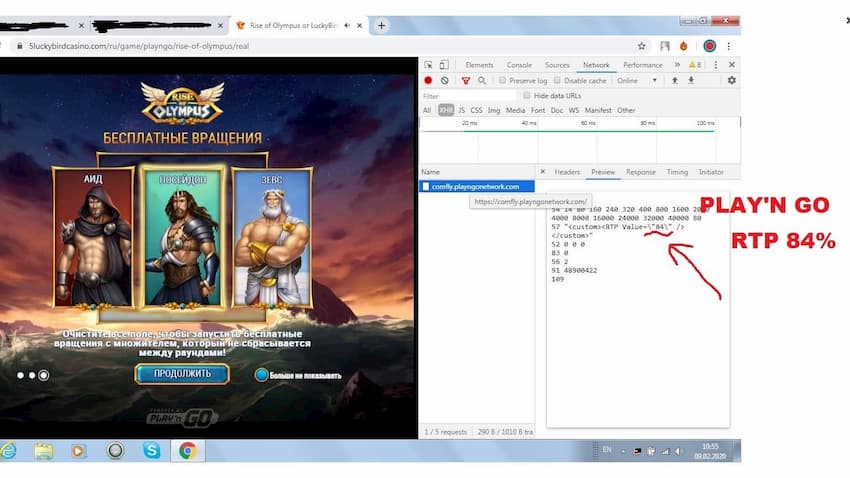Viewport: 850px width, 478px height.
Task: Select the Посейдон god card
Action: point(183,236)
